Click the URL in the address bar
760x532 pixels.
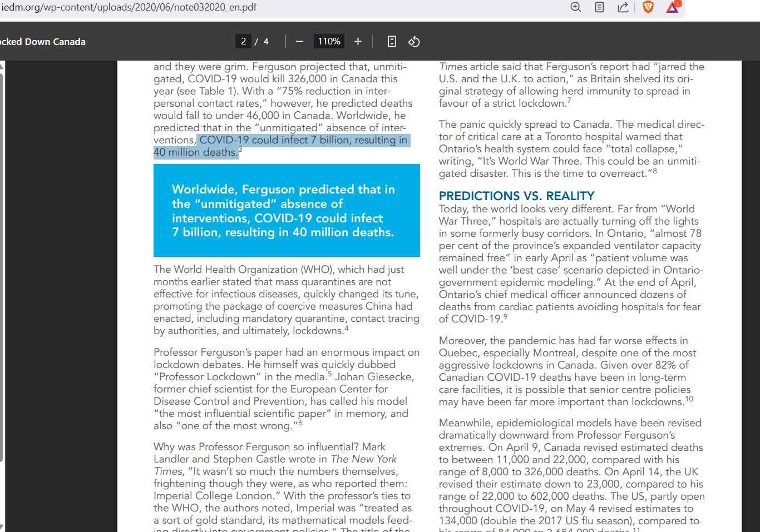pyautogui.click(x=129, y=7)
